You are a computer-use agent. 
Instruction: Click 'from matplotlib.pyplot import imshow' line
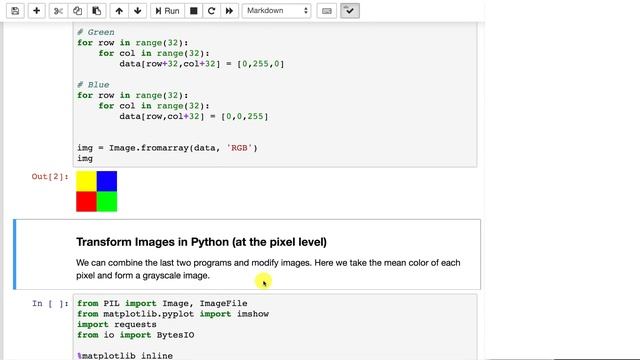click(x=173, y=314)
